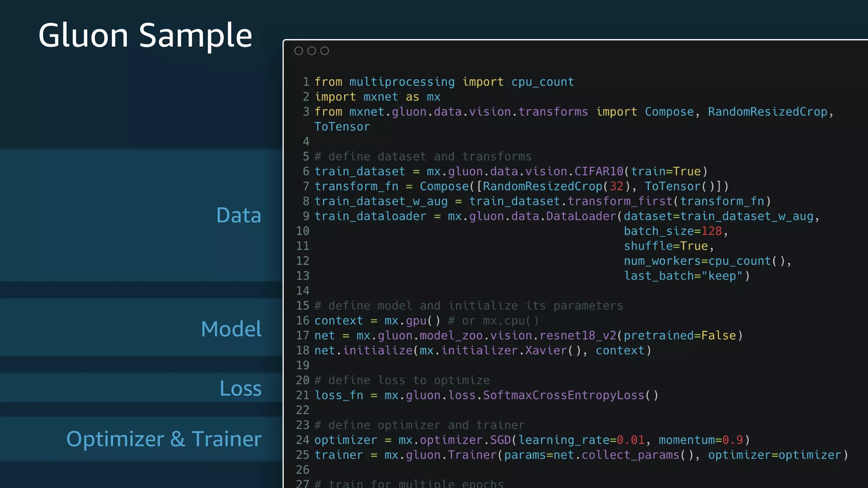Click comment '# define loss to optimize'
The height and width of the screenshot is (488, 868).
pyautogui.click(x=402, y=380)
